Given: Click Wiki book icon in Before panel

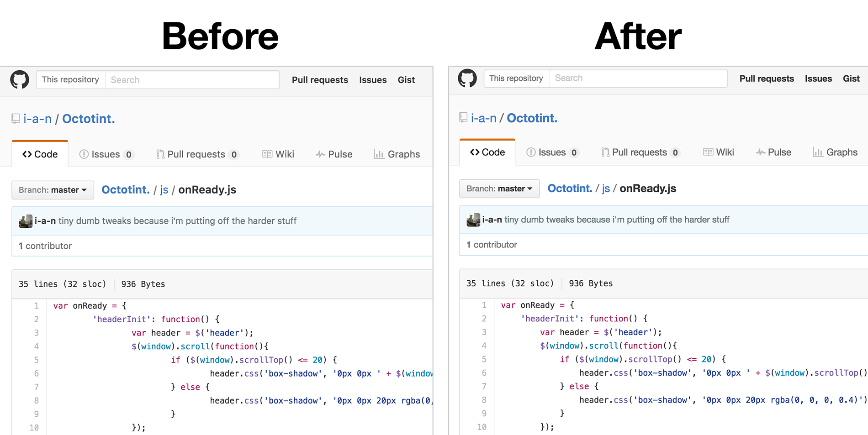Looking at the screenshot, I should 267,154.
